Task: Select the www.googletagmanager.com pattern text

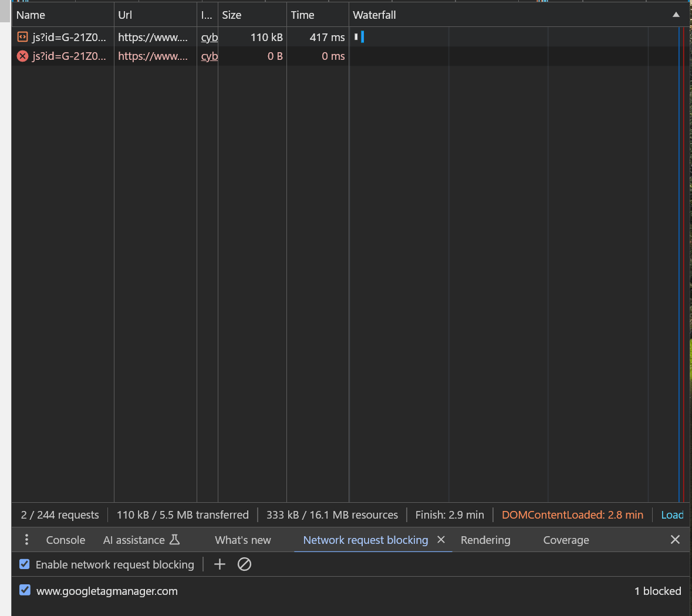Action: (107, 591)
